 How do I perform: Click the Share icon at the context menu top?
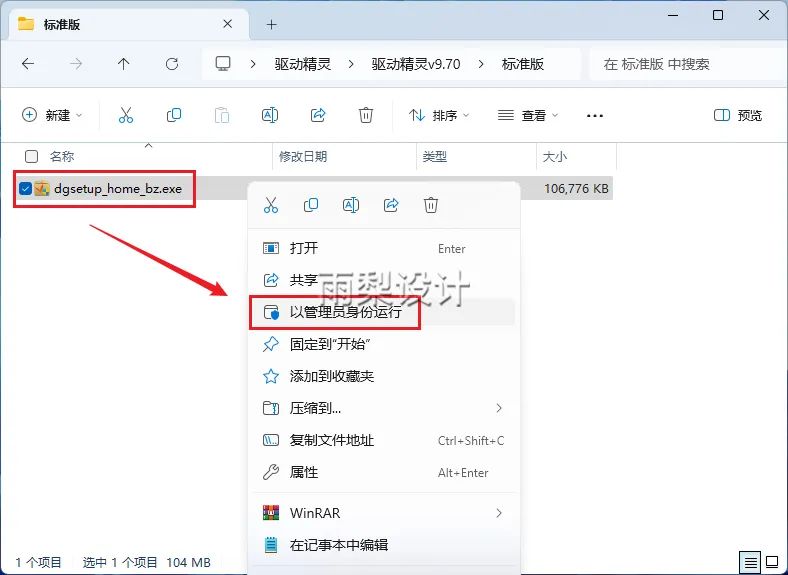391,205
